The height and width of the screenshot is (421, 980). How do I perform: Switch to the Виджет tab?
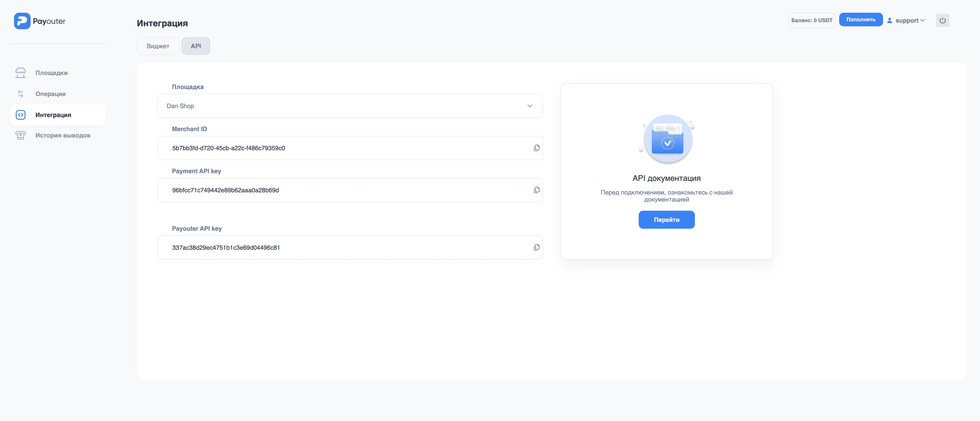[x=158, y=46]
